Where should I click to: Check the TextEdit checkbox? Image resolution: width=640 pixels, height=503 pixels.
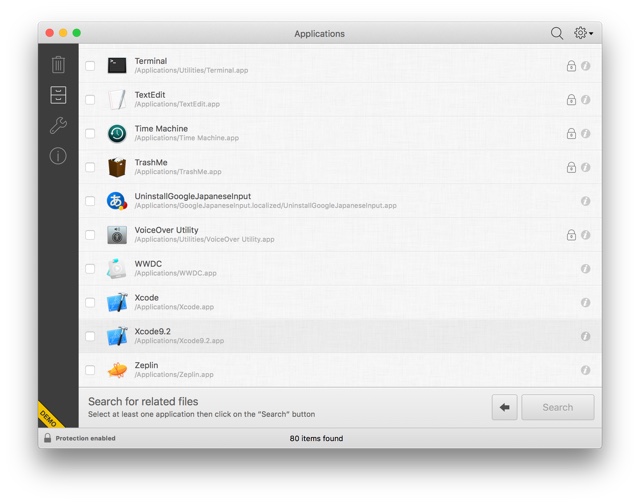(x=90, y=100)
